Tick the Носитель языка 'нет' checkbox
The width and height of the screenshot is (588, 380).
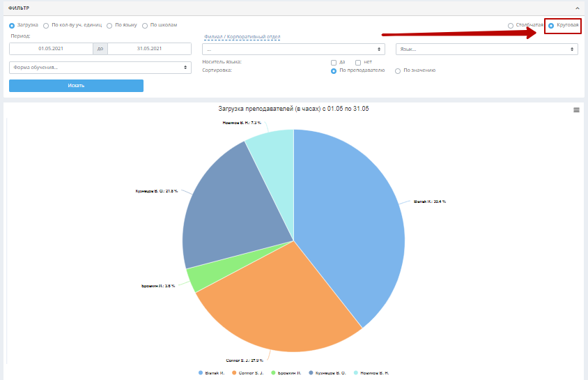pos(358,63)
